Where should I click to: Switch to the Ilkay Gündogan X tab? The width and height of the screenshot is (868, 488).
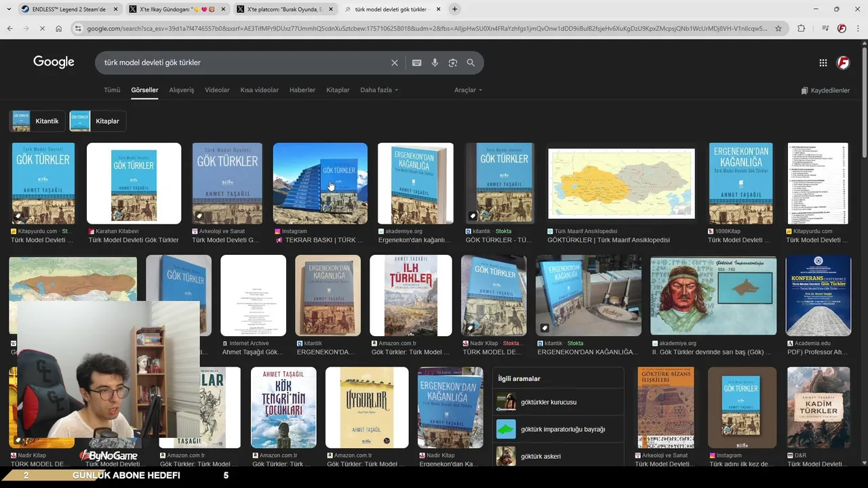177,9
